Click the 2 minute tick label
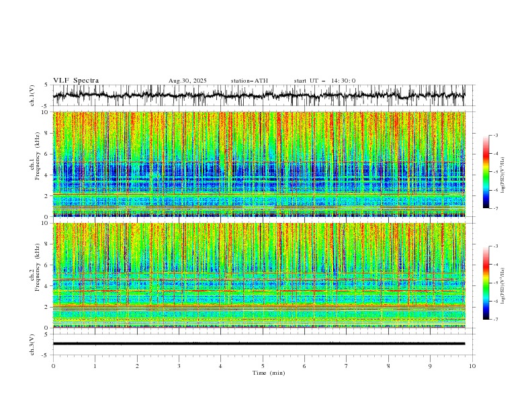 point(137,366)
